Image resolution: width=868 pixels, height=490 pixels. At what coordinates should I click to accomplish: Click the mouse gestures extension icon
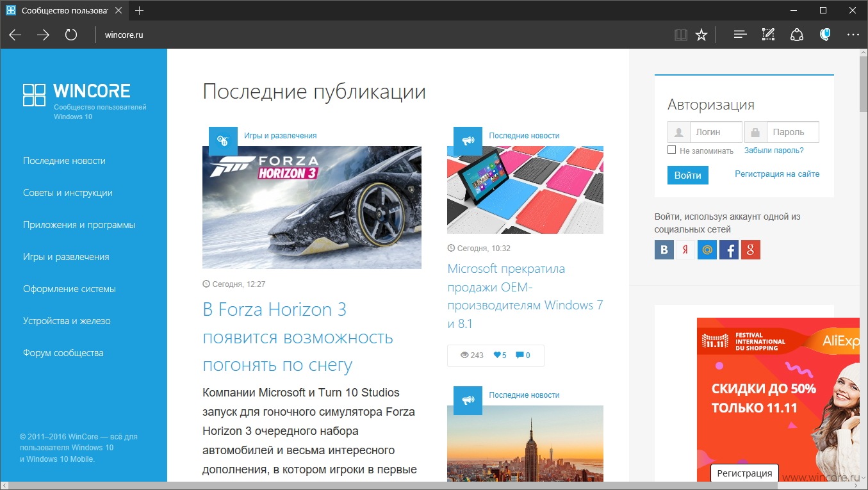tap(825, 35)
